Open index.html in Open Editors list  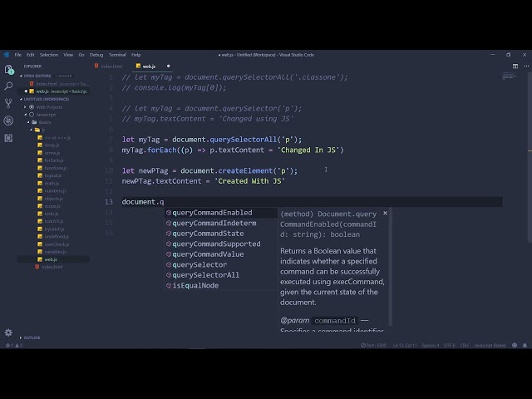tap(54, 84)
